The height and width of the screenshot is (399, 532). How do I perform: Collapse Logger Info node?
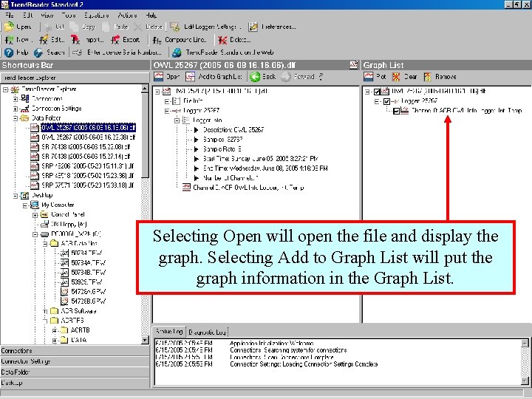pyautogui.click(x=177, y=120)
